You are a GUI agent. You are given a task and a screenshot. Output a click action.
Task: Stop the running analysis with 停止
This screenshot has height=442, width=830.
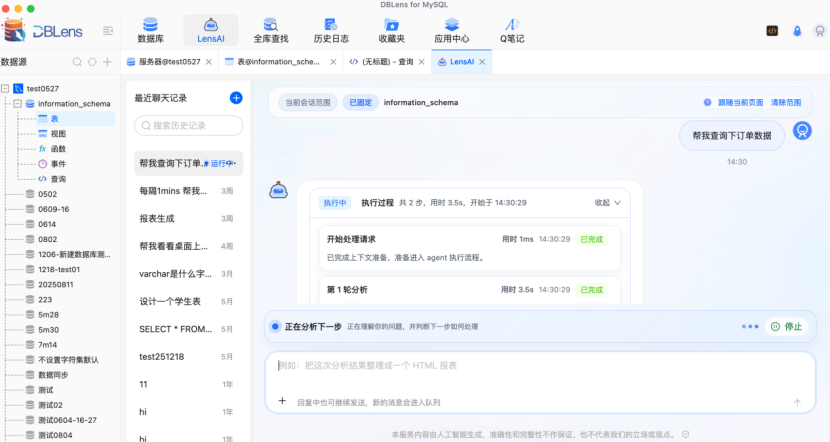(787, 327)
